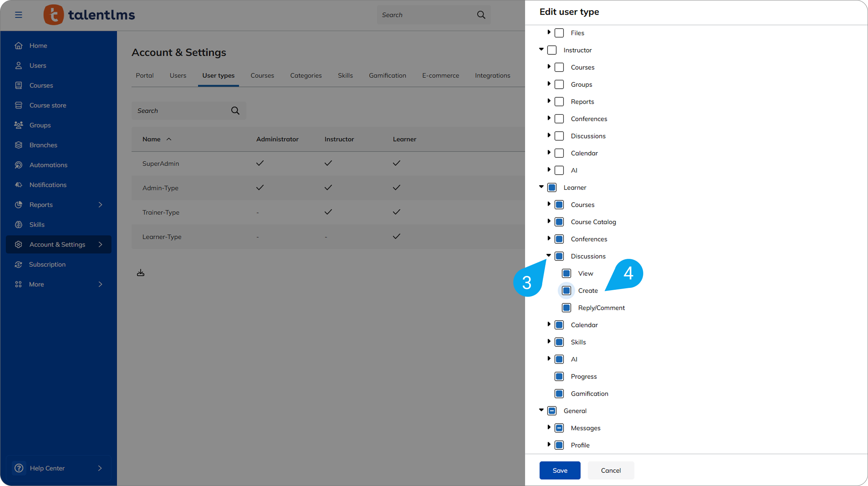Collapse the Learner Discussions tree node

[x=549, y=255]
